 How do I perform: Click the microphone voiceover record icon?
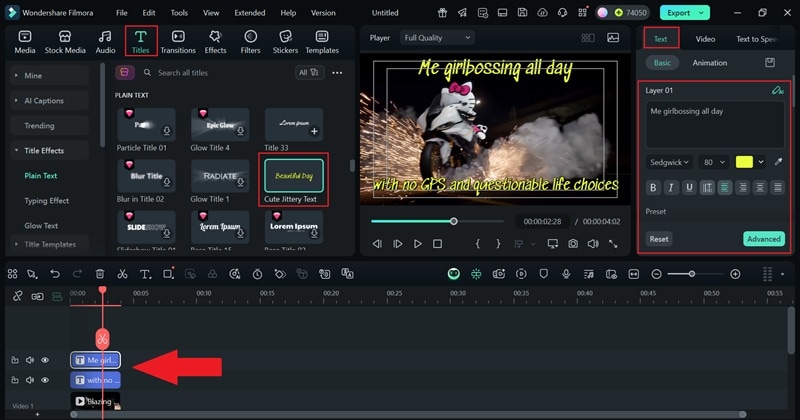566,274
